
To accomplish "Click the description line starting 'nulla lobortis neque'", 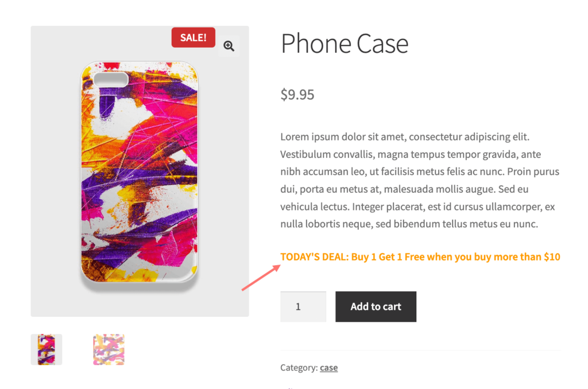I will pyautogui.click(x=409, y=224).
